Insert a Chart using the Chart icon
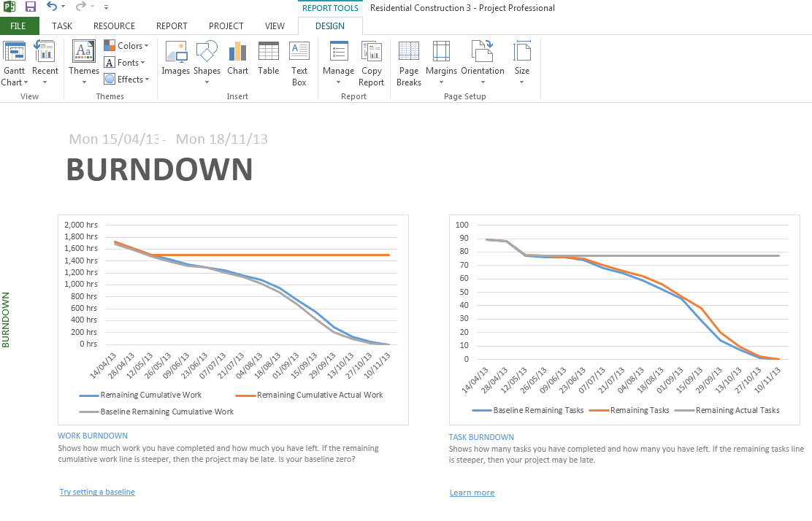The image size is (812, 521). click(x=238, y=52)
